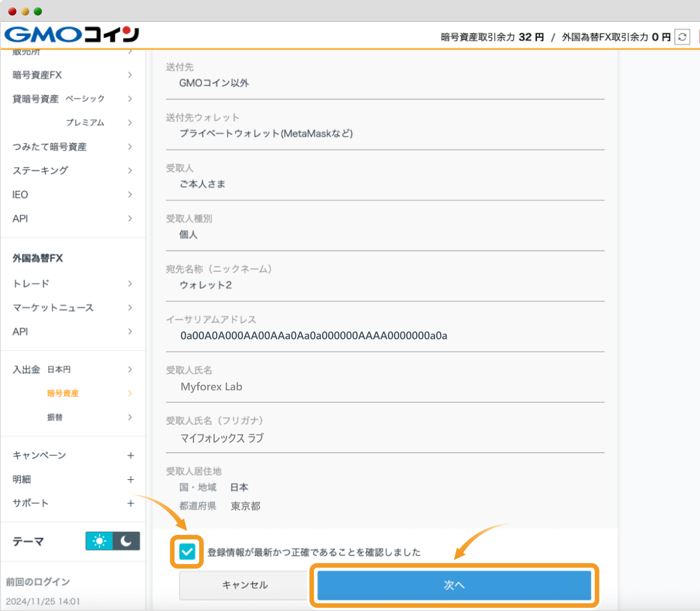The image size is (700, 611).
Task: Click the プライベートウォレット(MetaMaskなど) value
Action: coord(266,134)
